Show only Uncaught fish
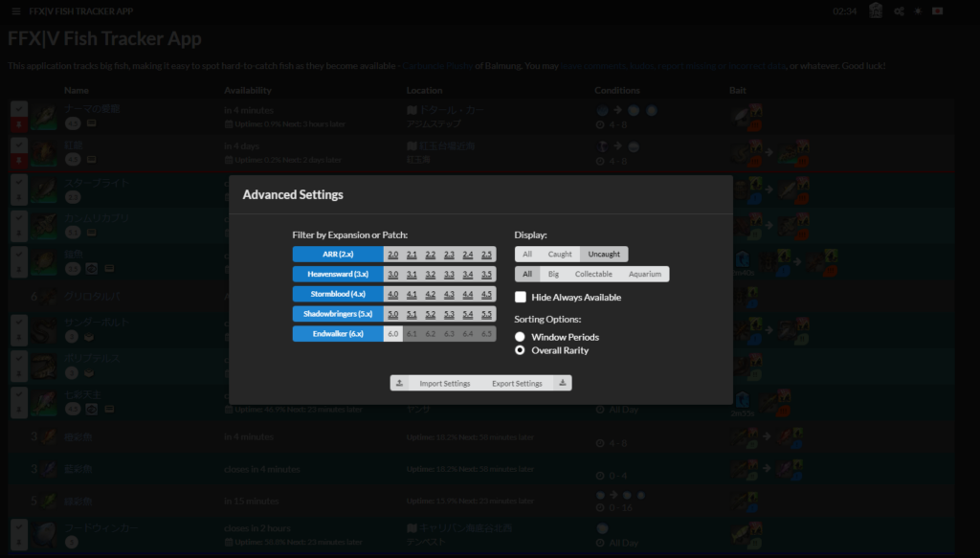 (x=604, y=255)
